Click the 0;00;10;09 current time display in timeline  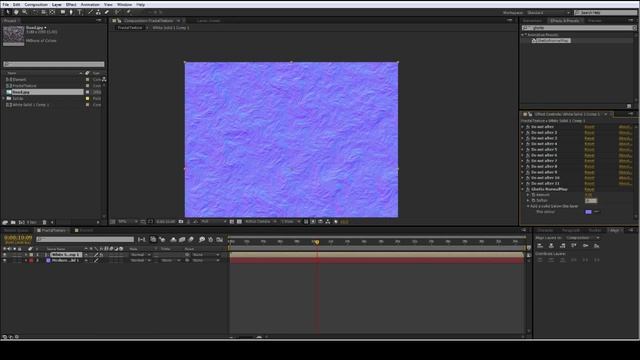[18, 238]
